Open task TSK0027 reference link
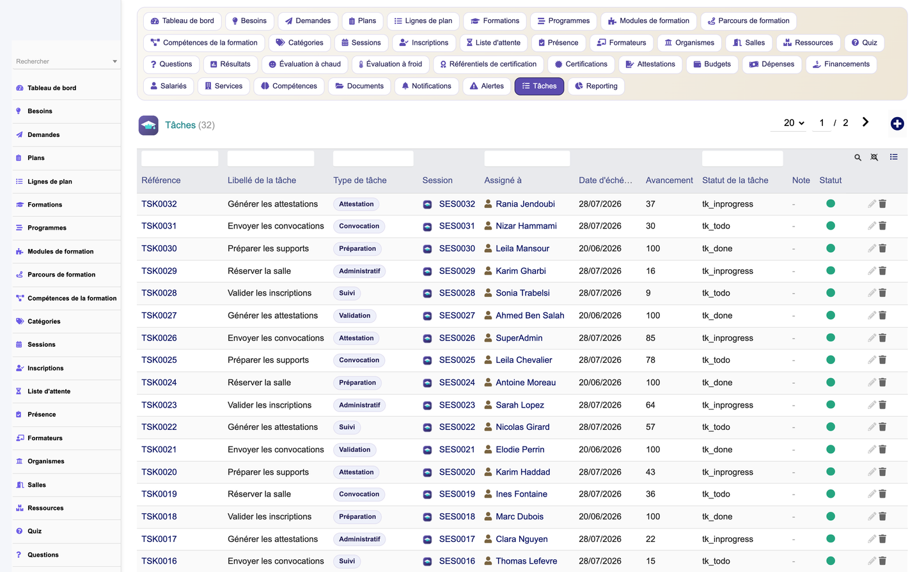Viewport: 924px width, 572px height. pos(159,315)
